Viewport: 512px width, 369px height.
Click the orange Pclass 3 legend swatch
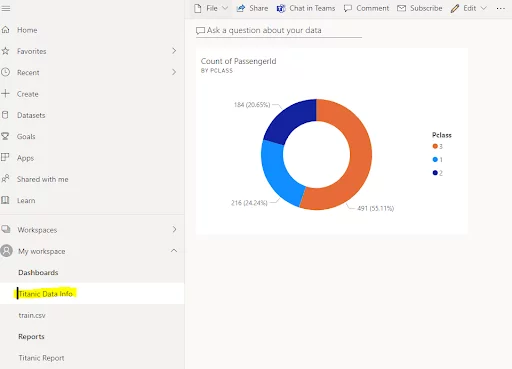tap(435, 146)
